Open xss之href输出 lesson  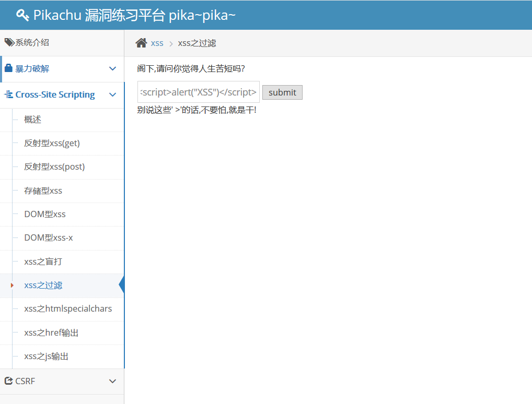tap(51, 333)
